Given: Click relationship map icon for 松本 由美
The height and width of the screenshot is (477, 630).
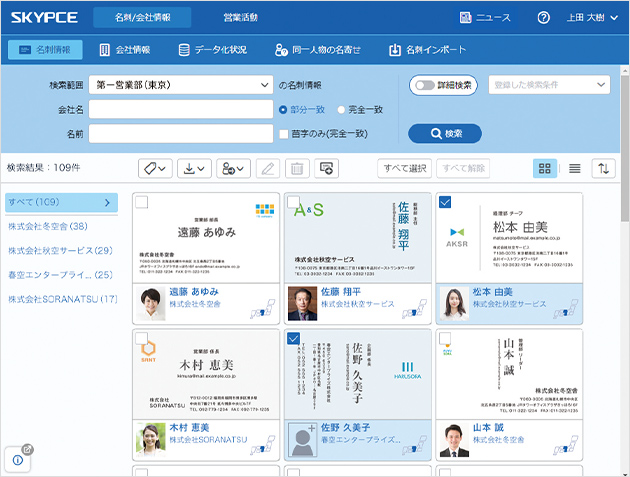Looking at the screenshot, I should tap(566, 309).
